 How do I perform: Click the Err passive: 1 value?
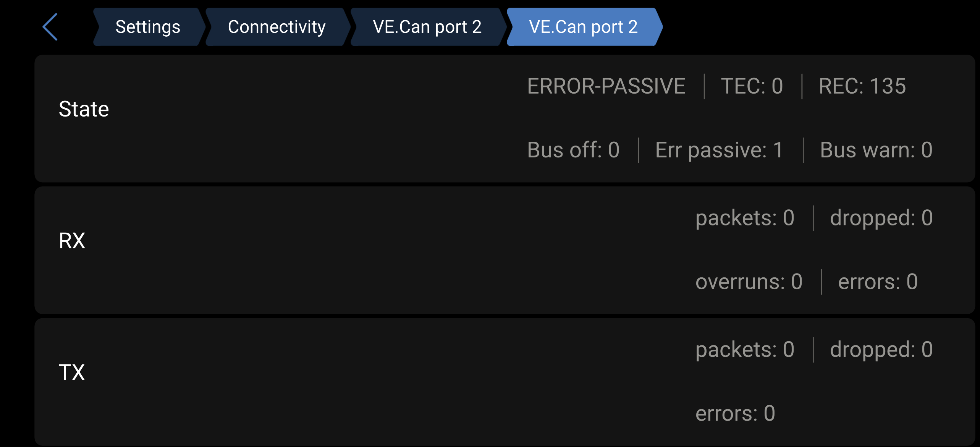(720, 150)
